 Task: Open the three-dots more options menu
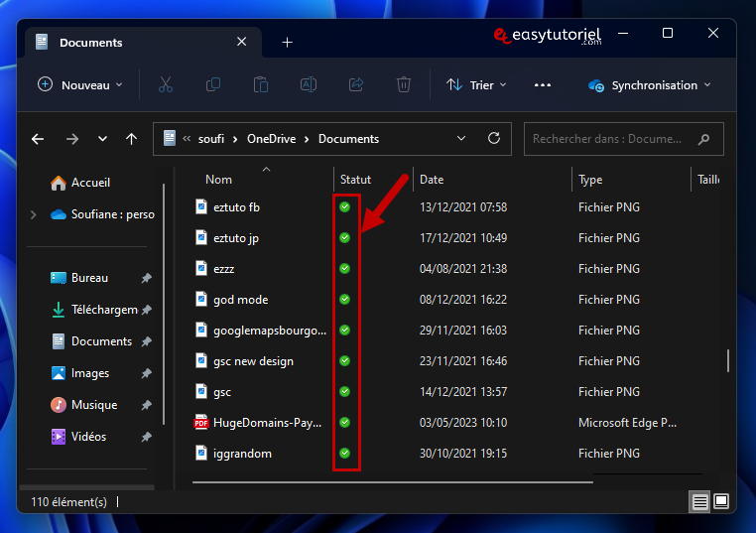[x=543, y=85]
